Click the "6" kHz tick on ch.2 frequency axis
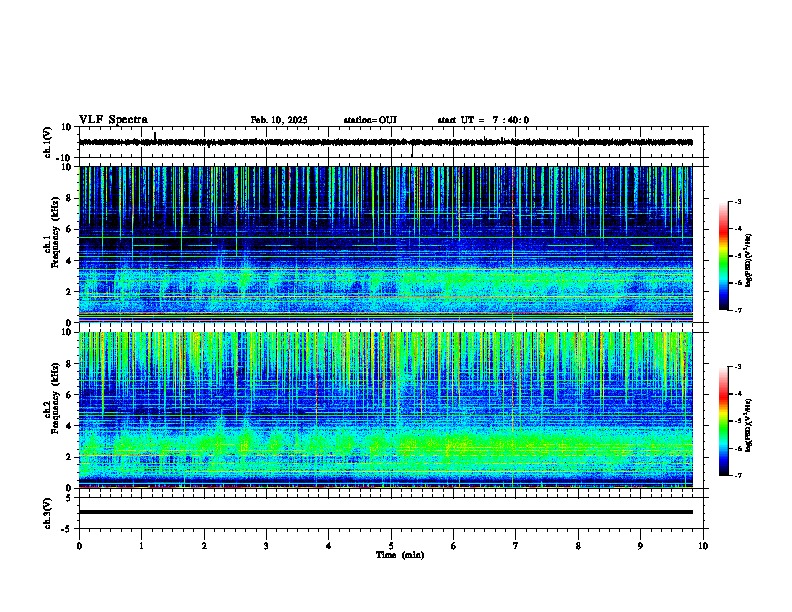 (x=69, y=395)
